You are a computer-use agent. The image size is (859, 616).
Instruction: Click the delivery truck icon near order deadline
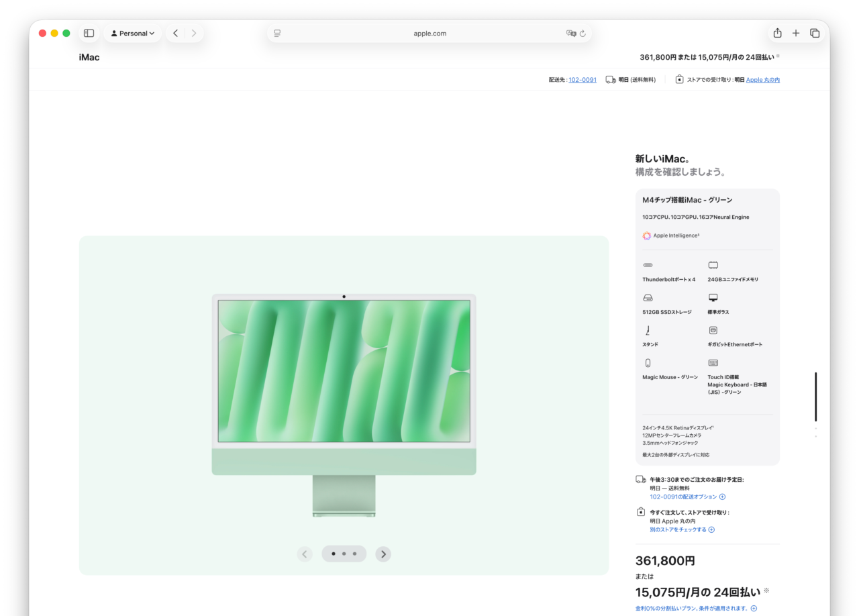[x=641, y=480]
